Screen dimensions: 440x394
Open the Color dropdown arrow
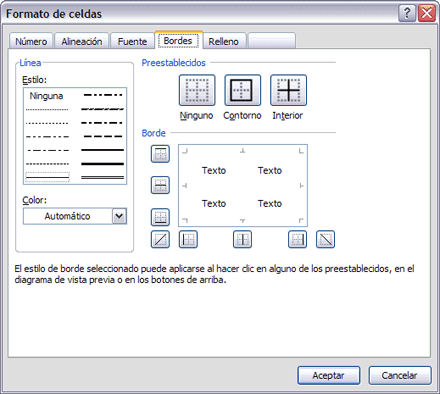point(119,216)
